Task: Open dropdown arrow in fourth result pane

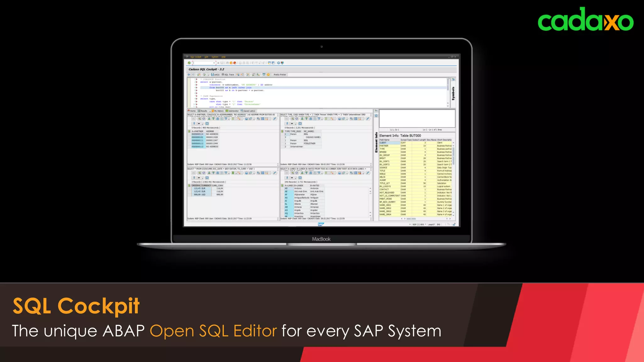Action: 292,178
